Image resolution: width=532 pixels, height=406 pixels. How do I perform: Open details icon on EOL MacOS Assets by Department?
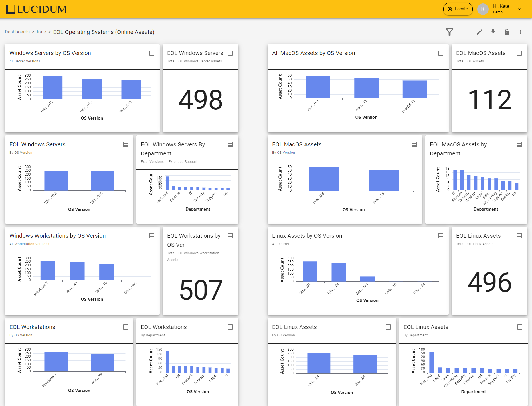point(519,144)
